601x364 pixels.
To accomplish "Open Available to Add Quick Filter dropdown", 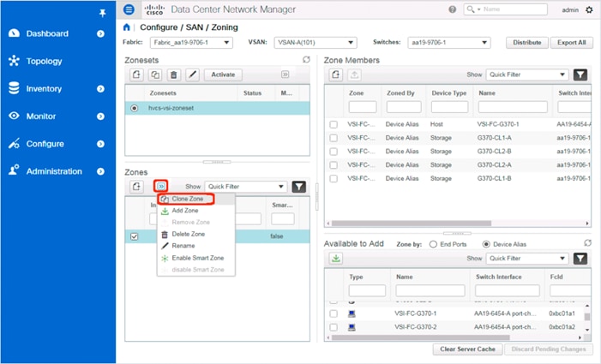I will click(527, 259).
